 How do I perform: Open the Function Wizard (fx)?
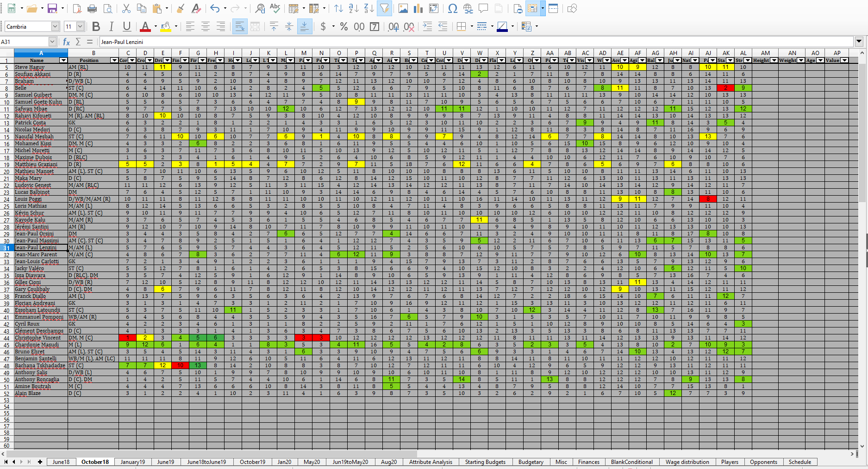click(66, 42)
